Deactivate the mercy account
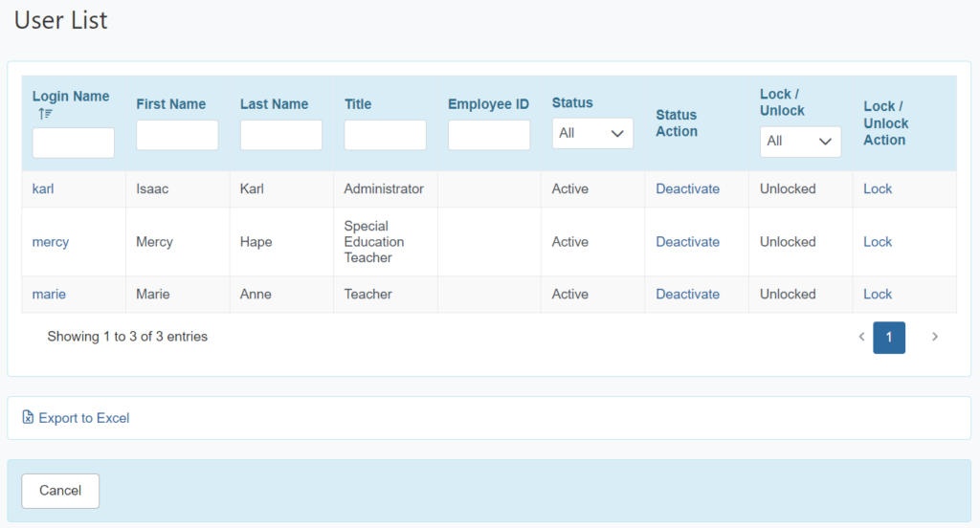Image resolution: width=980 pixels, height=528 pixels. pyautogui.click(x=687, y=242)
